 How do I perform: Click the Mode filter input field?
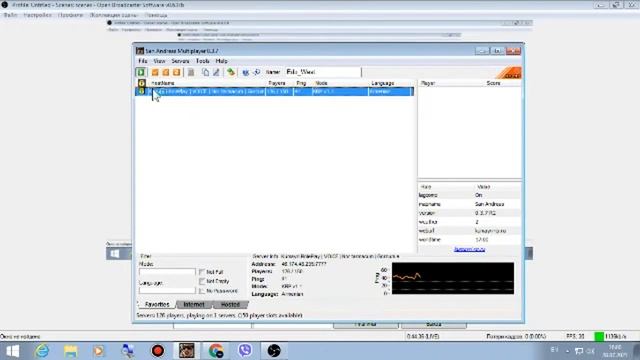[x=167, y=272]
